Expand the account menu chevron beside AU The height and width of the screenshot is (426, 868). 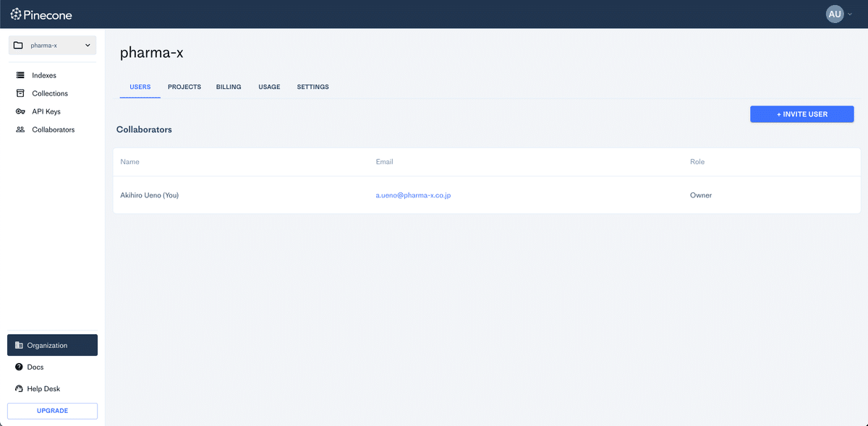tap(850, 14)
